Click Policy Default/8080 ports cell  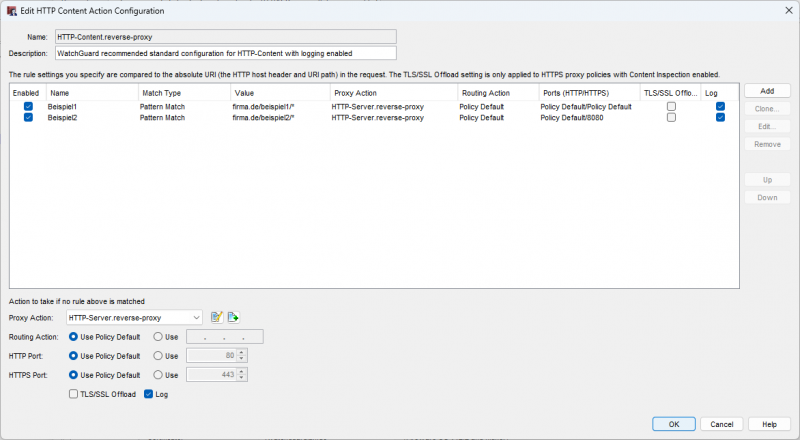[x=572, y=117]
